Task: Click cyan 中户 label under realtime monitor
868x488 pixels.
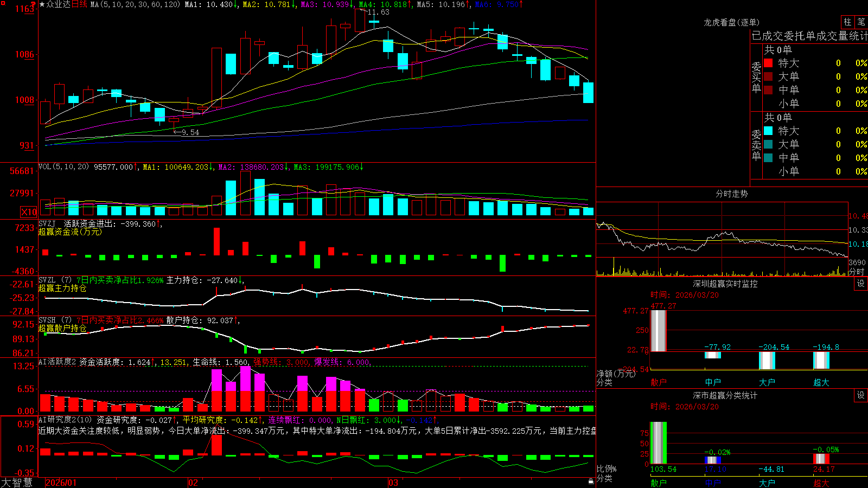Action: 713,382
